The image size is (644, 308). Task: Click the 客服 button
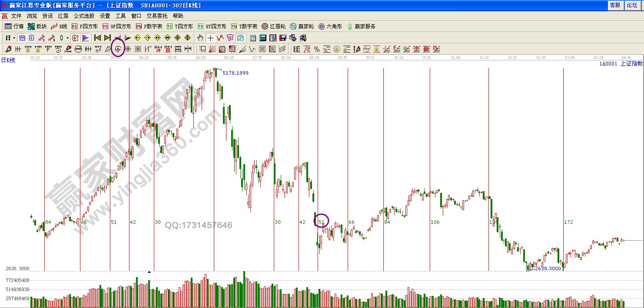tap(615, 5)
